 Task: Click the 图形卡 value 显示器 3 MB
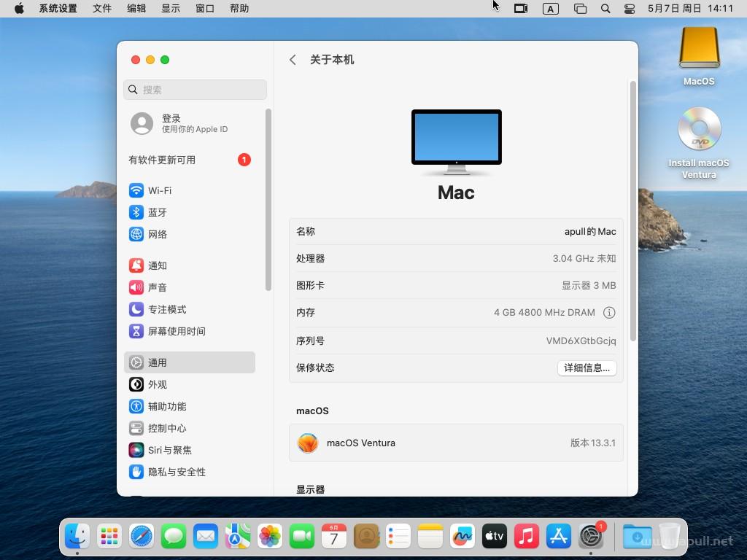[x=589, y=285]
